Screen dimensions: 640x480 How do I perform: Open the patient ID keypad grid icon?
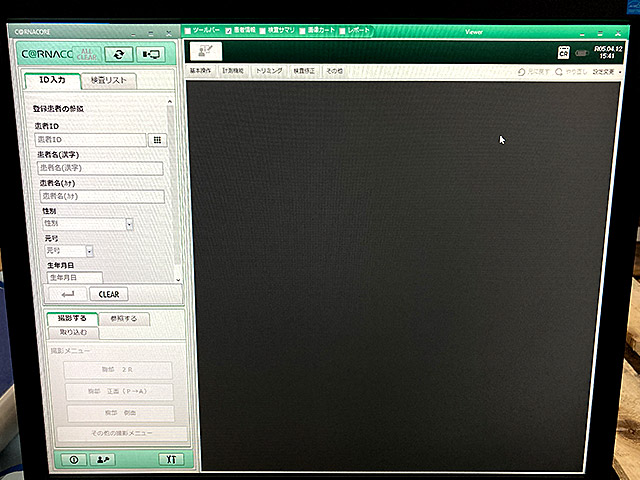point(157,140)
